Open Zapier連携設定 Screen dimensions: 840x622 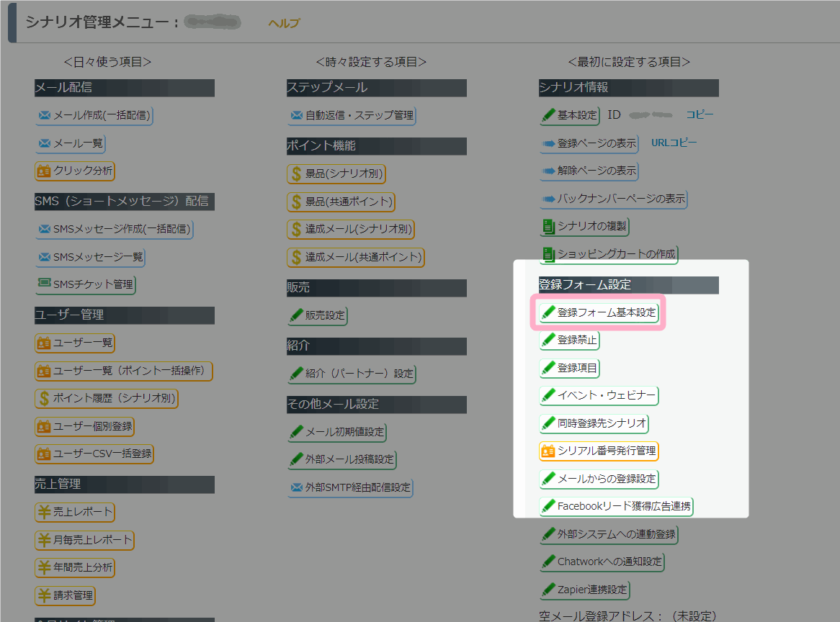(584, 589)
